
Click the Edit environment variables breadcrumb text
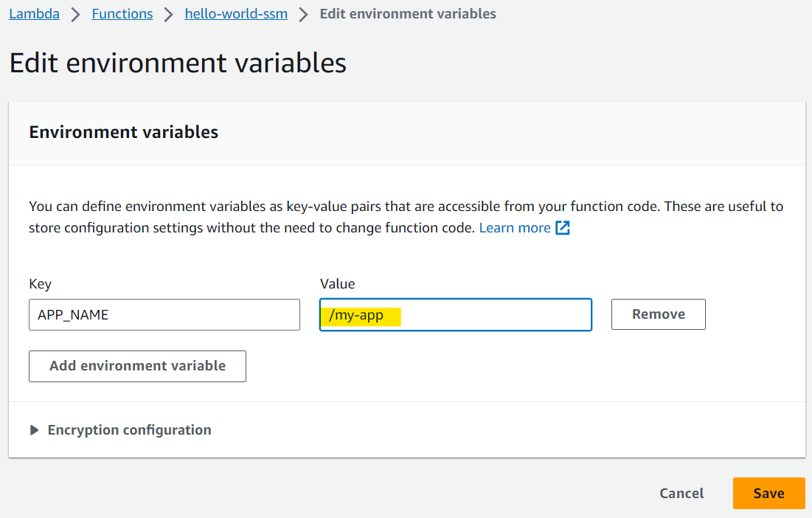(408, 14)
